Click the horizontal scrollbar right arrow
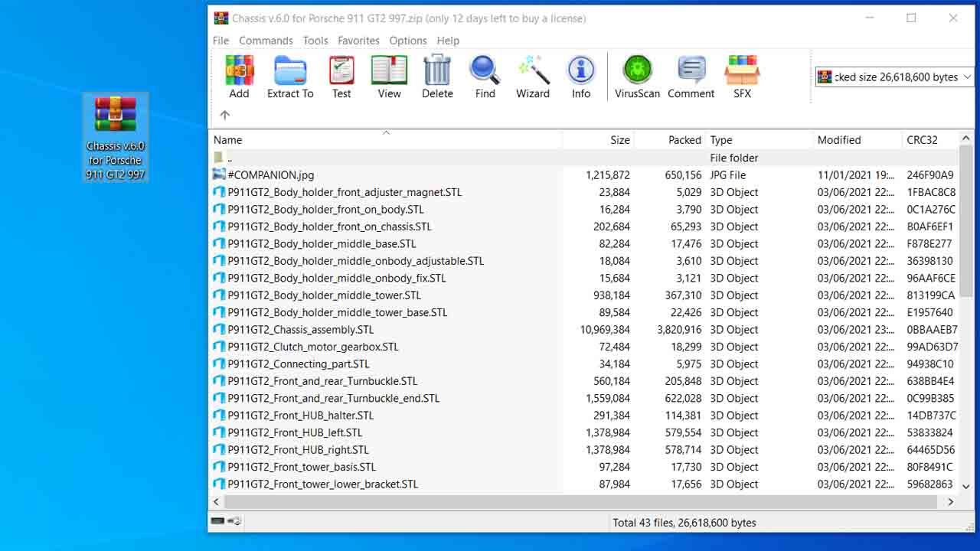980x551 pixels. [x=951, y=502]
